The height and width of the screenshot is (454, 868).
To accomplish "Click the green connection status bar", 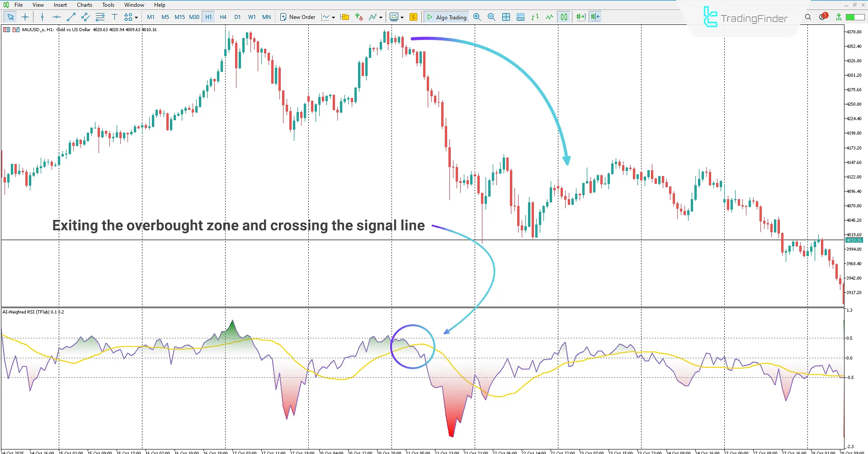I will (x=854, y=17).
